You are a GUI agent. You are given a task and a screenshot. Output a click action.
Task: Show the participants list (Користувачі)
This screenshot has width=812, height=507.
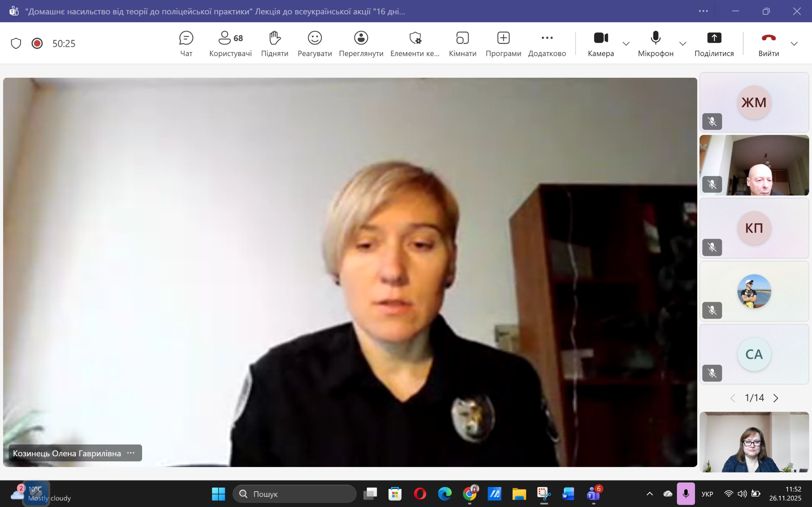click(230, 44)
